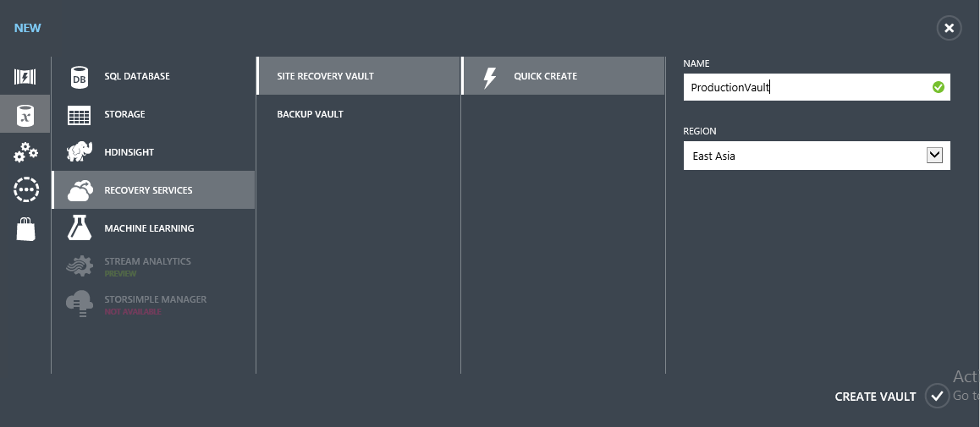This screenshot has width=980, height=427.
Task: Click the Storage grid icon
Action: coord(80,115)
